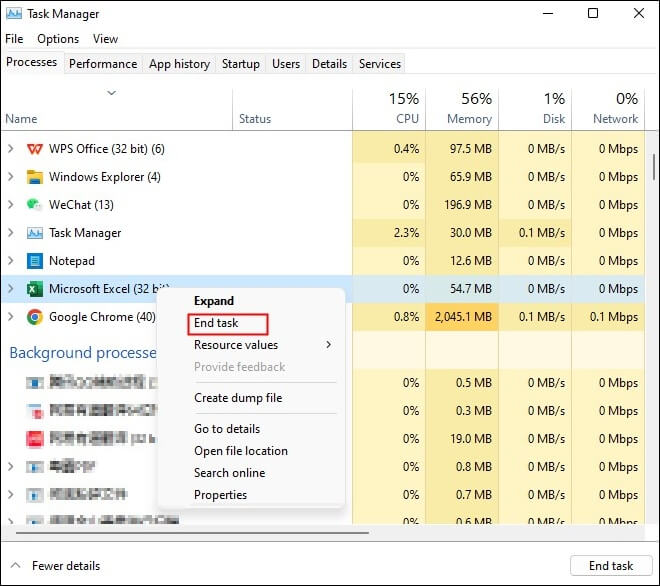Click the Task Manager process icon
Screen dimensions: 660x586
click(x=34, y=233)
